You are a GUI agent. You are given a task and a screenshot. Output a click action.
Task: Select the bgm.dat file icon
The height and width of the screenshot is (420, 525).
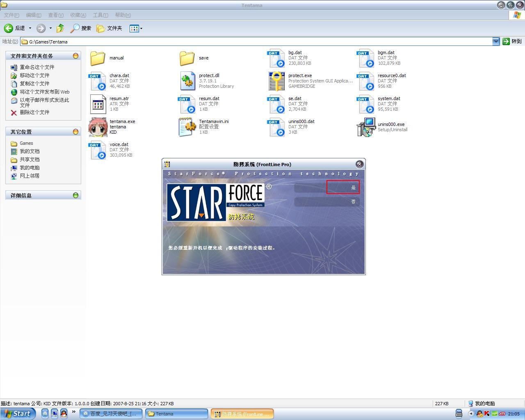tap(365, 58)
